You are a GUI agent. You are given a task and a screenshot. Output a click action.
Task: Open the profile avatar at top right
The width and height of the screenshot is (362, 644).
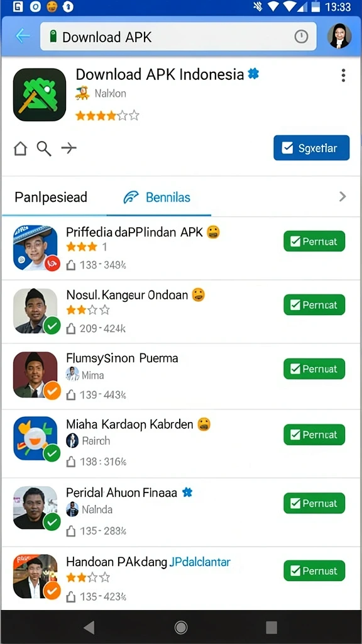(x=339, y=36)
